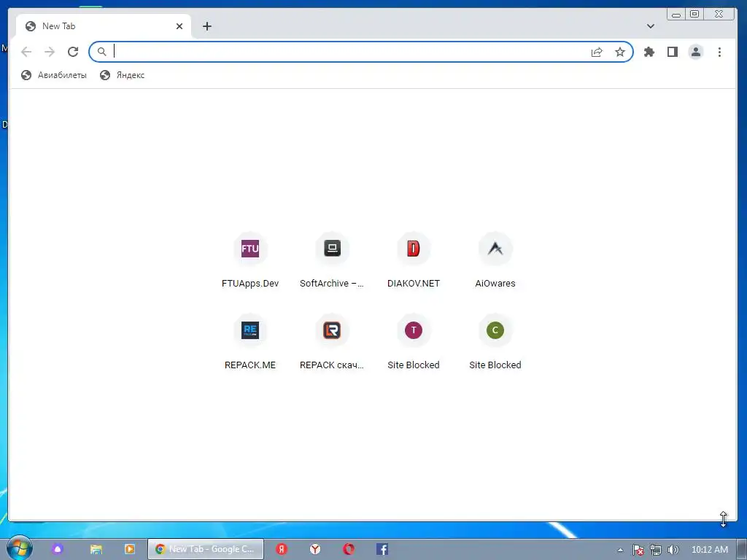Viewport: 747px width, 560px height.
Task: Activate the New Tab - Google Chrome taskbar button
Action: pos(205,549)
